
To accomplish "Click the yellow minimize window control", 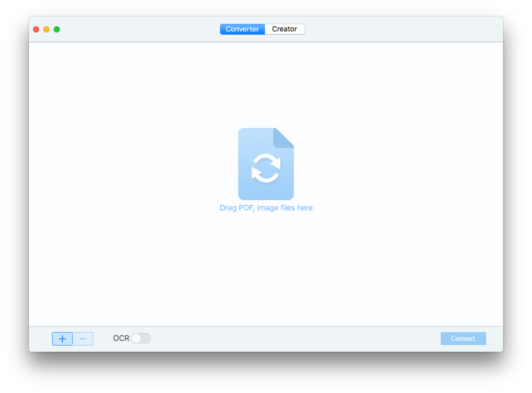I will point(46,29).
